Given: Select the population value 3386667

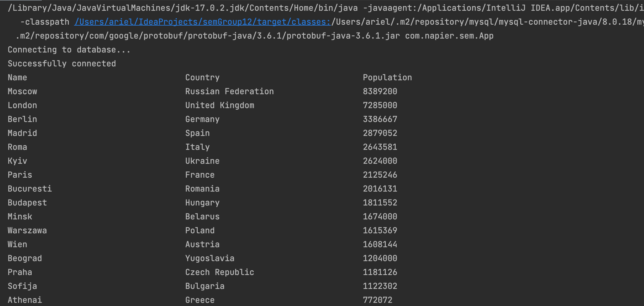Looking at the screenshot, I should tap(380, 119).
